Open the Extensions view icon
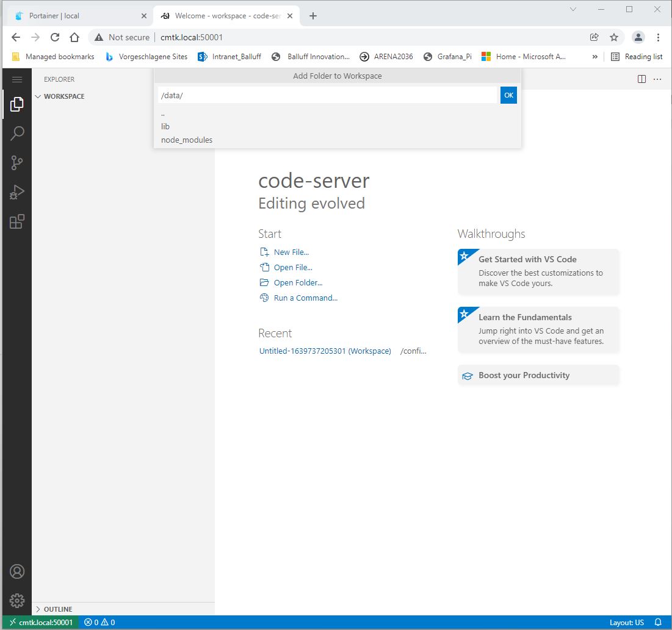The width and height of the screenshot is (672, 630). point(17,221)
